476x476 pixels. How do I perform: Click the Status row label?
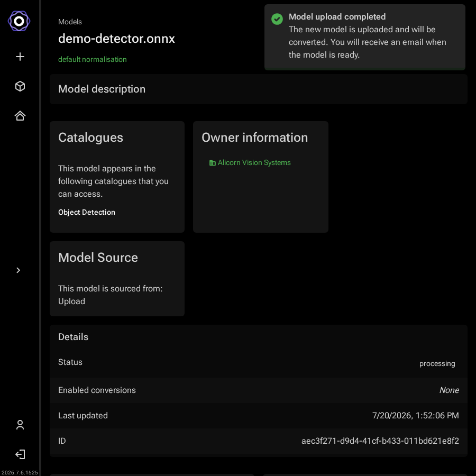click(70, 362)
